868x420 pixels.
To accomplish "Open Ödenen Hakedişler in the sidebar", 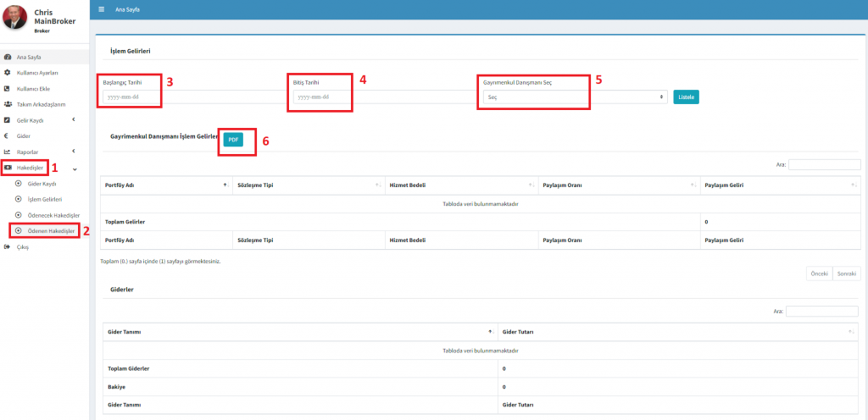I will (51, 231).
